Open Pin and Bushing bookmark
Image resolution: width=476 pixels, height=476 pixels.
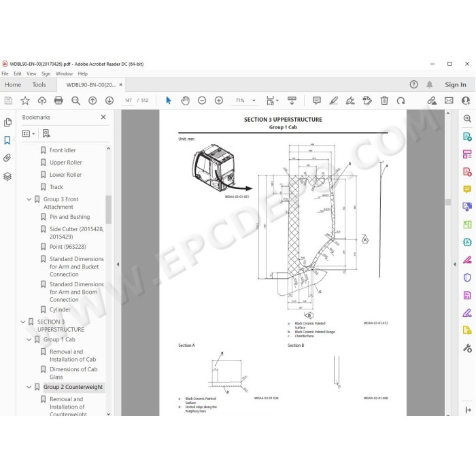[69, 217]
